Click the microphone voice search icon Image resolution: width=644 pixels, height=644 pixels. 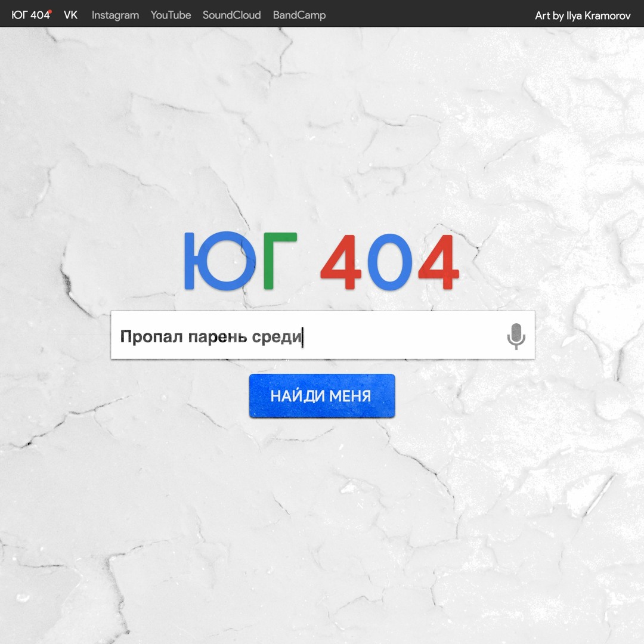click(516, 336)
